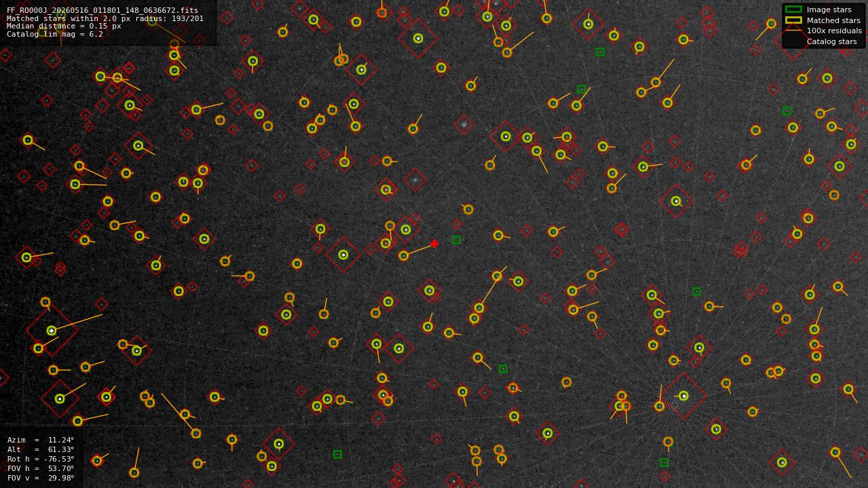Click the "Catalog lim mag = 6.2" readout
Screen dimensions: 868x488
(x=55, y=34)
